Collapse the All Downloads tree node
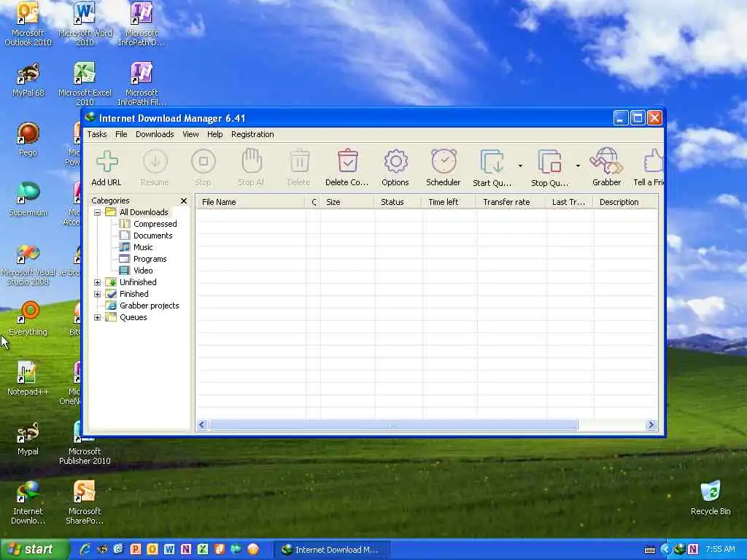This screenshot has height=560, width=747. coord(97,212)
